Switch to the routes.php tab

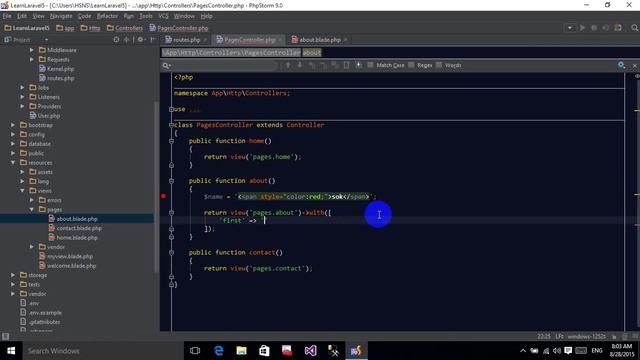point(186,40)
